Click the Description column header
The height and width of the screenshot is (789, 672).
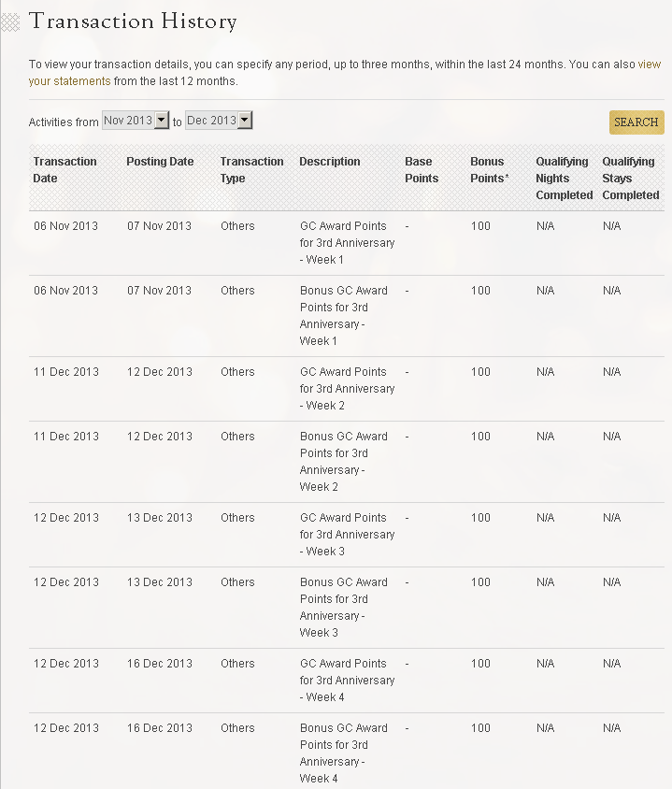click(329, 162)
